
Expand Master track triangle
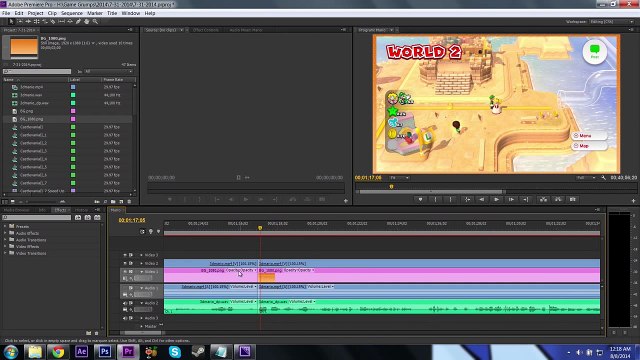pyautogui.click(x=142, y=326)
